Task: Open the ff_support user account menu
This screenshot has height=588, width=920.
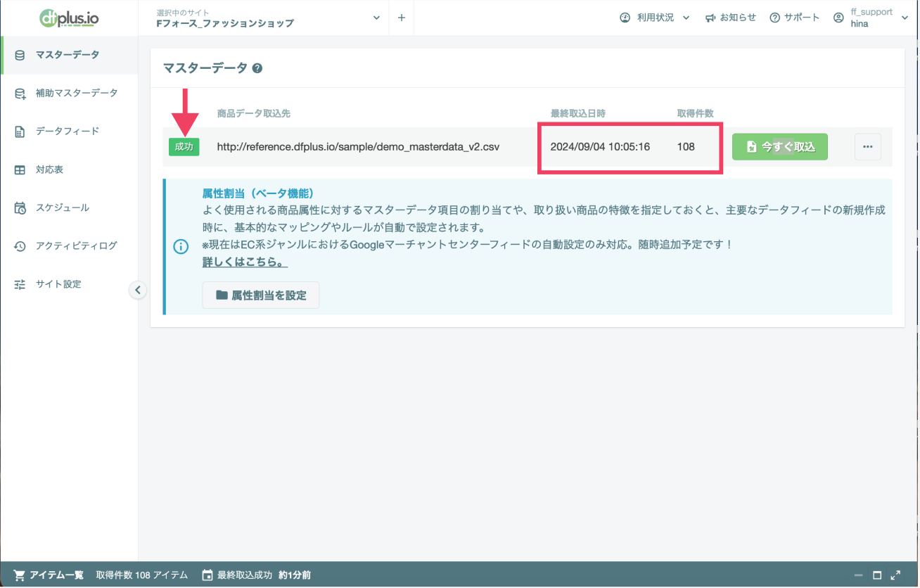Action: click(871, 18)
